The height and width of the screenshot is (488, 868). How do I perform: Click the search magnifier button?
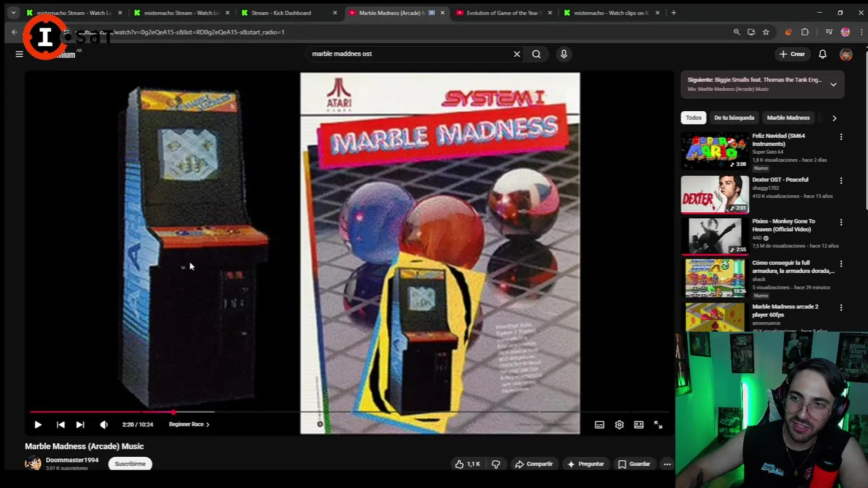point(536,54)
